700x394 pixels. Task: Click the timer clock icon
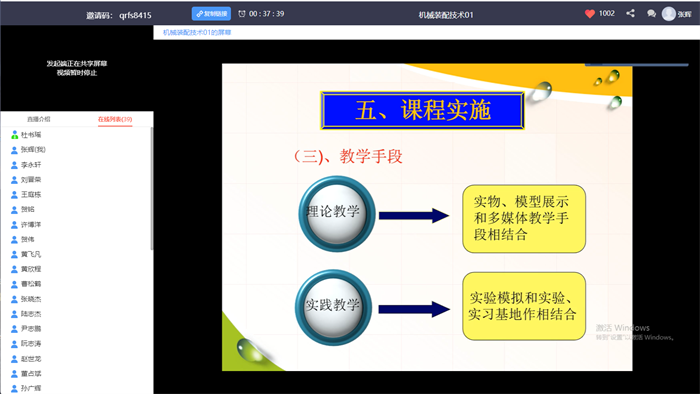(242, 14)
